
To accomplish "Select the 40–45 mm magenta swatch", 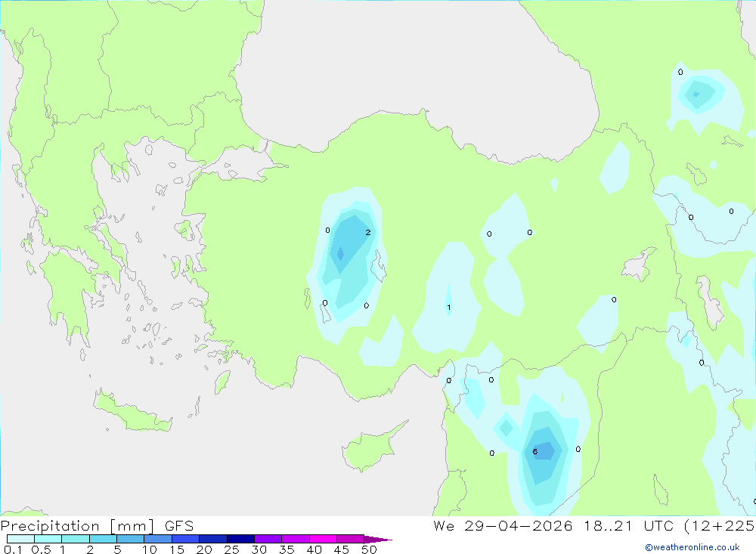I will [323, 539].
